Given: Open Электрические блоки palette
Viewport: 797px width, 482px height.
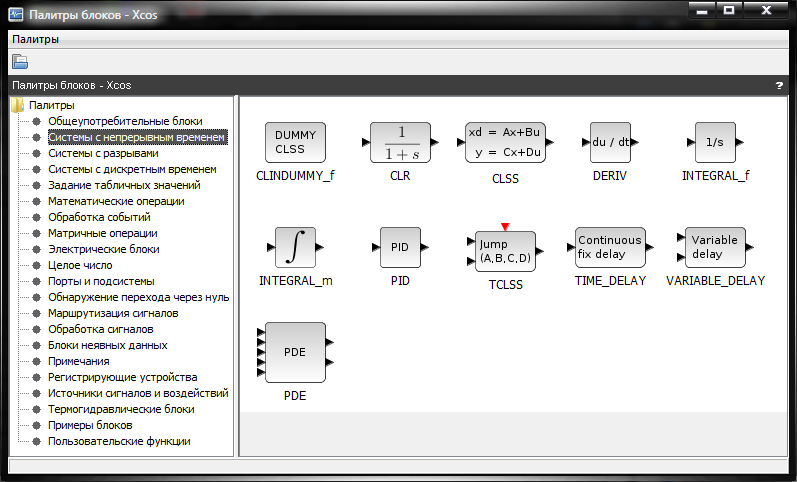Looking at the screenshot, I should click(104, 249).
